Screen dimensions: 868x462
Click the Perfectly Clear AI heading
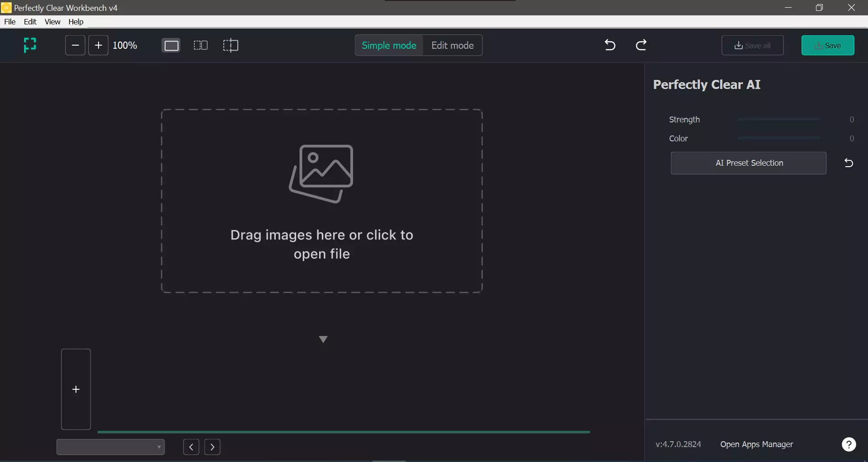(x=707, y=84)
